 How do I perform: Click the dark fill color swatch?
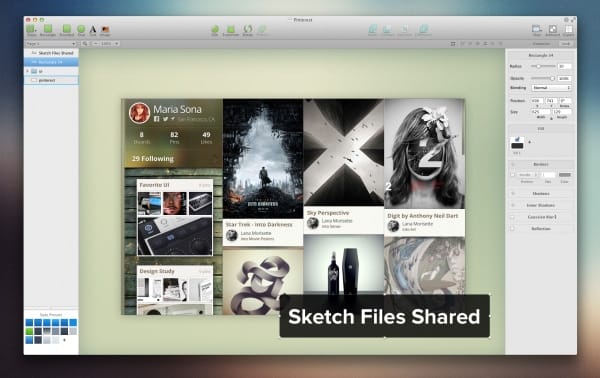(x=517, y=146)
